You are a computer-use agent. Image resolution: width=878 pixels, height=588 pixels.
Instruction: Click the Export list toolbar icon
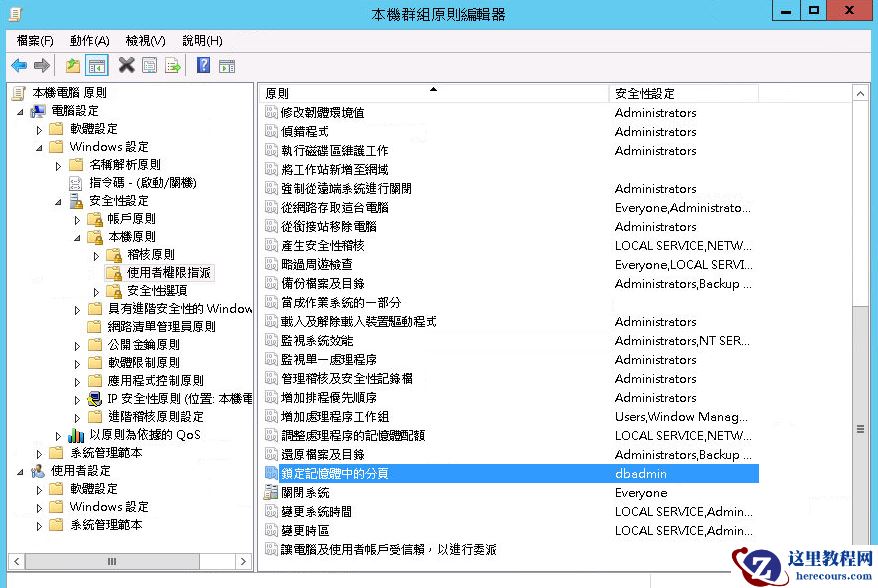click(173, 66)
